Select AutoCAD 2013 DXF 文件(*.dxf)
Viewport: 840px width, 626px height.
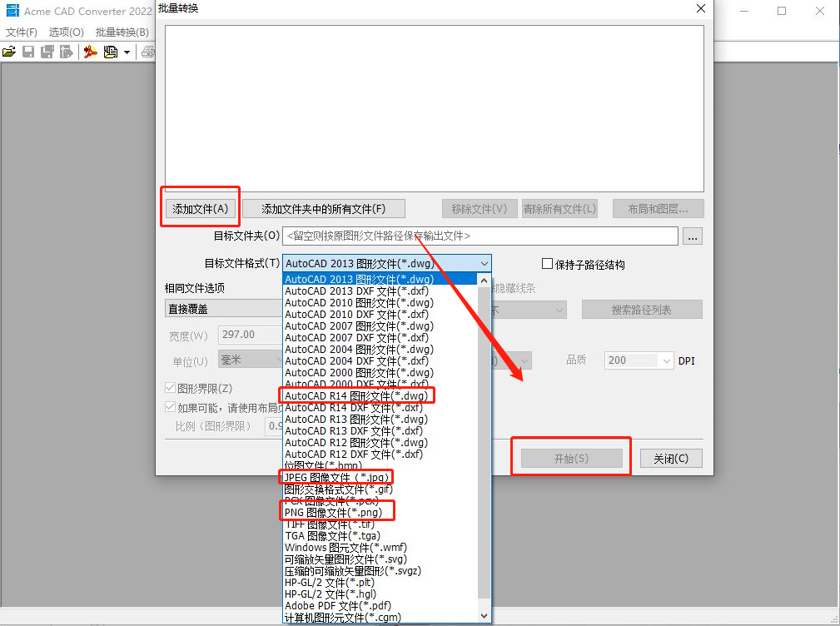pos(380,291)
